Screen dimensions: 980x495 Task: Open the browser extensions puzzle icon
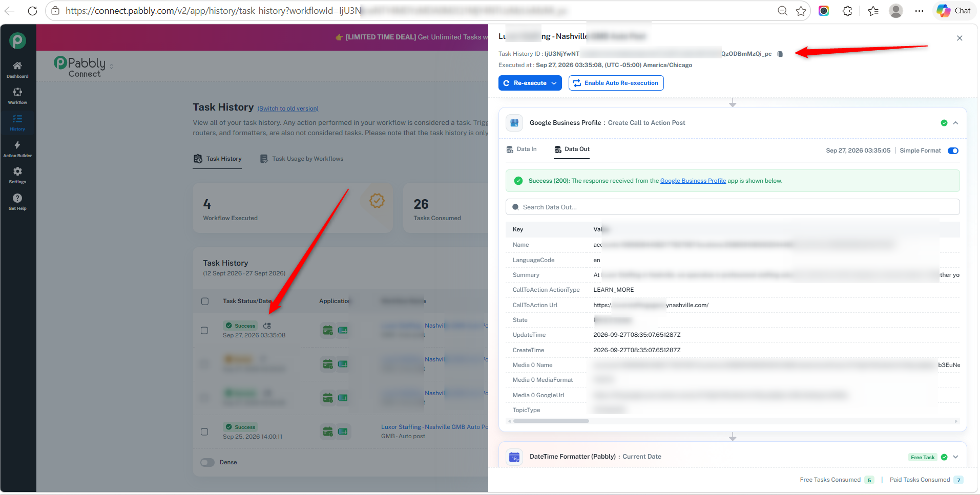[x=847, y=11]
